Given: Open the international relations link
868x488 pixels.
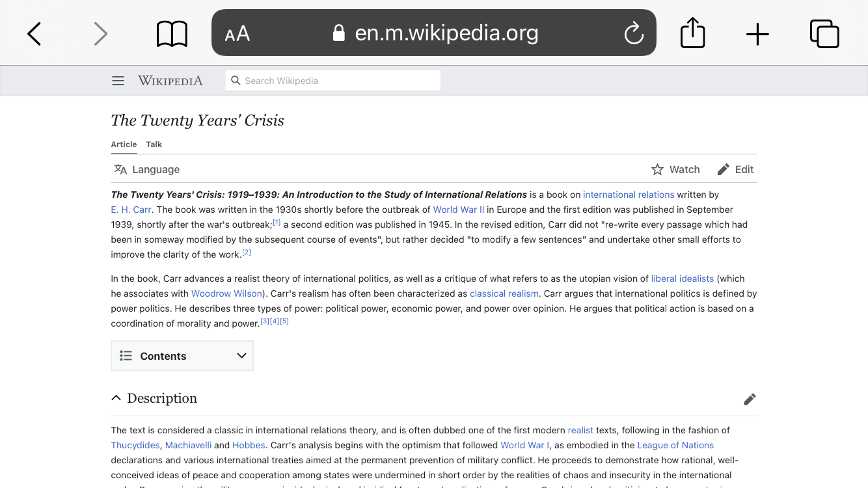Looking at the screenshot, I should click(x=629, y=195).
